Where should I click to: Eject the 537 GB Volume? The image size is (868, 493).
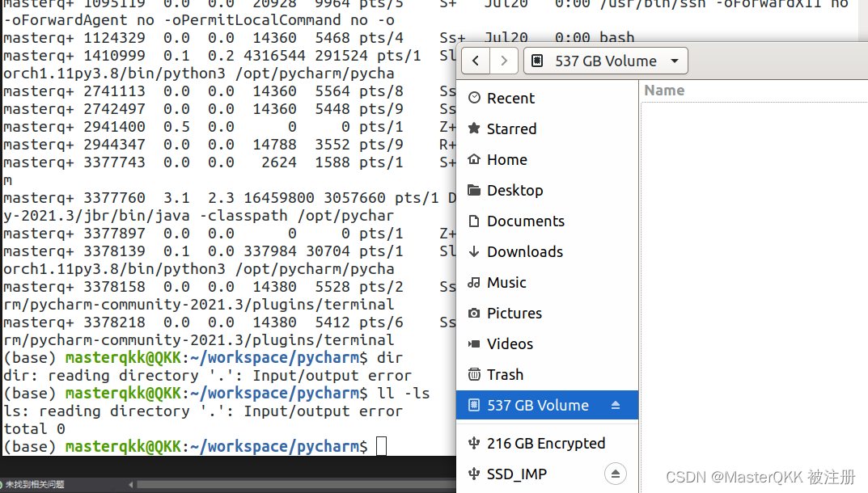[x=615, y=406]
